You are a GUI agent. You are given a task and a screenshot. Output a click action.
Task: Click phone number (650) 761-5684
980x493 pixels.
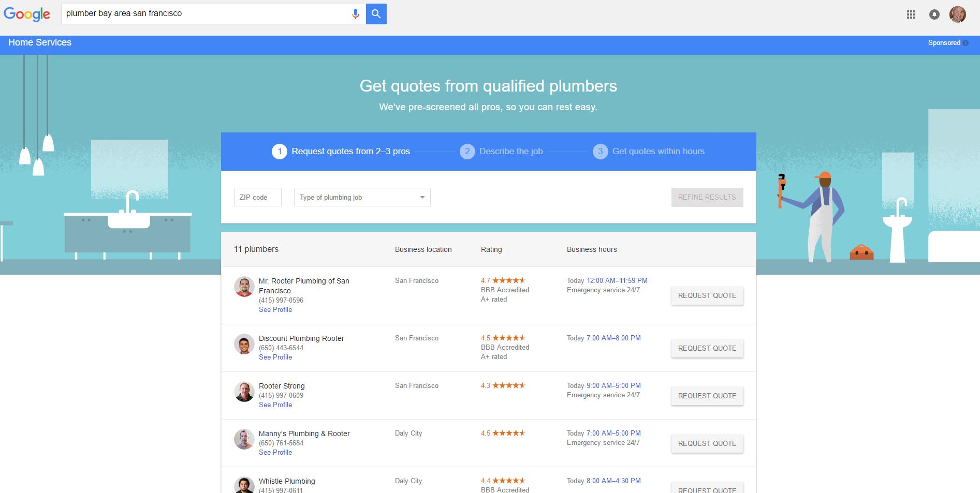(281, 443)
